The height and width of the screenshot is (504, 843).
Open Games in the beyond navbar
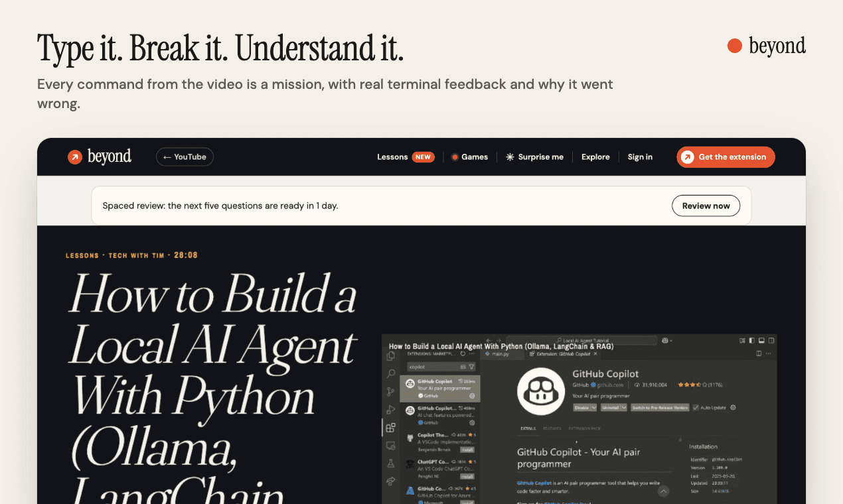click(470, 157)
